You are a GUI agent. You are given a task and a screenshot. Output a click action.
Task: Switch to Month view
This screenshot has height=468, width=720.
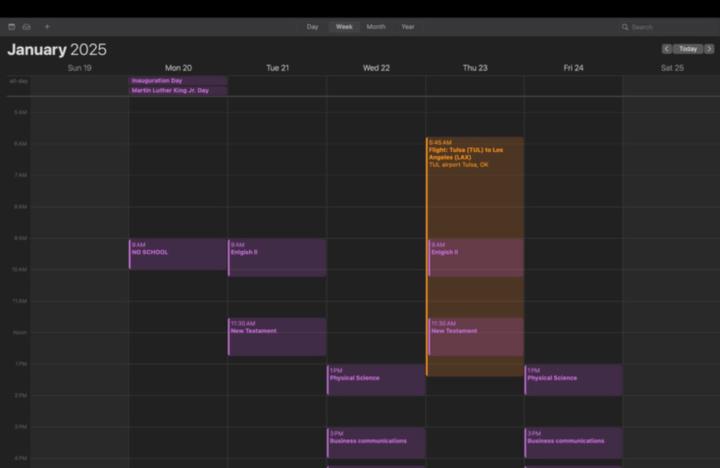376,27
